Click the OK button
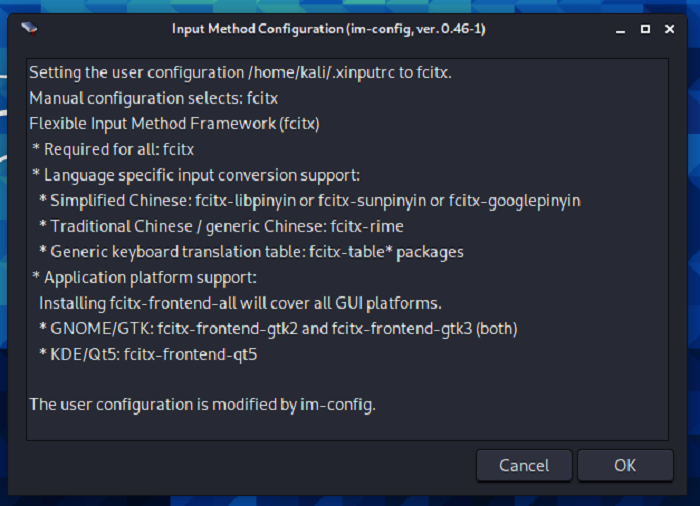This screenshot has width=700, height=506. (x=625, y=465)
